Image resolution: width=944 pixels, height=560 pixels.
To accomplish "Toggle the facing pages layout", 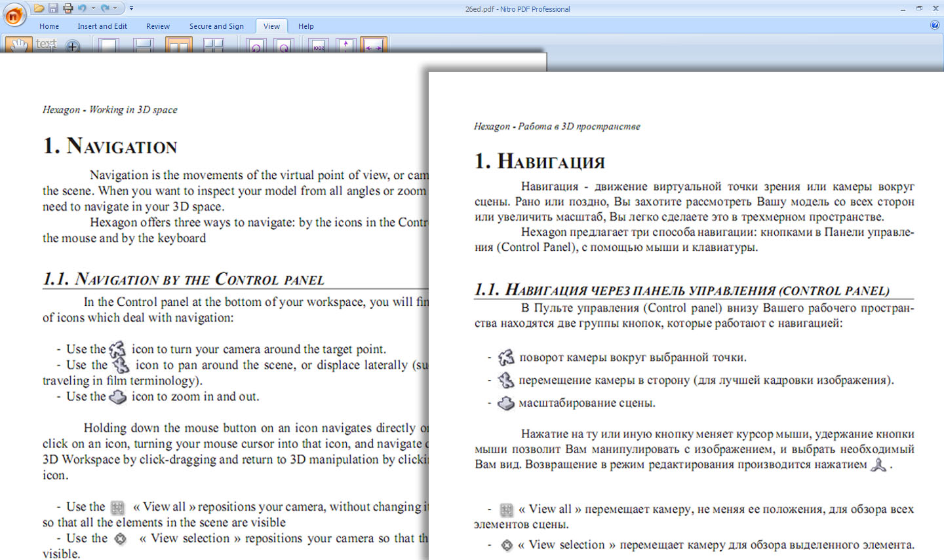I will [x=178, y=45].
